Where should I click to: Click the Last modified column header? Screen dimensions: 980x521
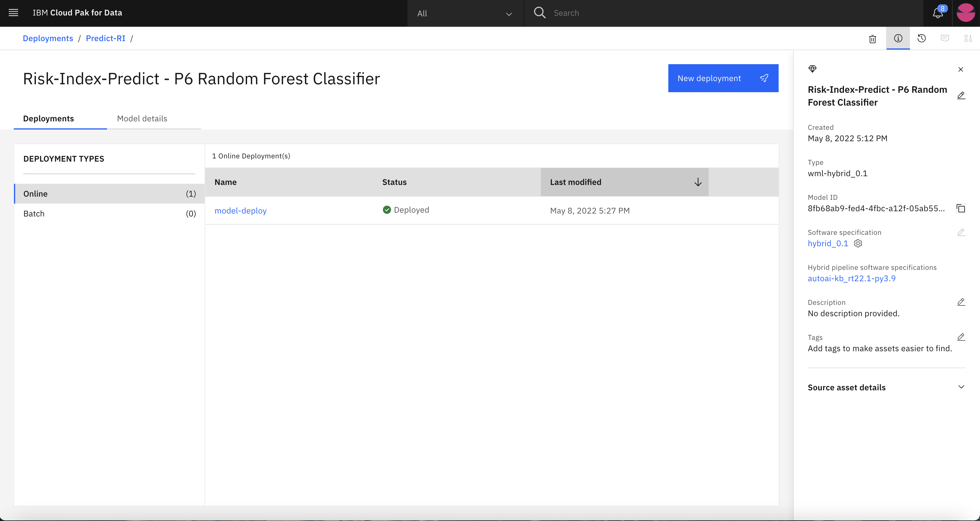pyautogui.click(x=624, y=182)
